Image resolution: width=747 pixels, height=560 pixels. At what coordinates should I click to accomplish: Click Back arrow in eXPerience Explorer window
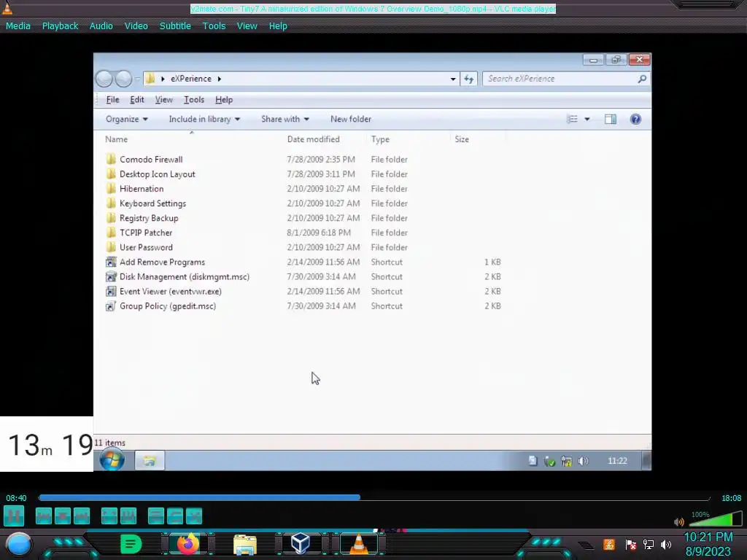click(x=104, y=79)
